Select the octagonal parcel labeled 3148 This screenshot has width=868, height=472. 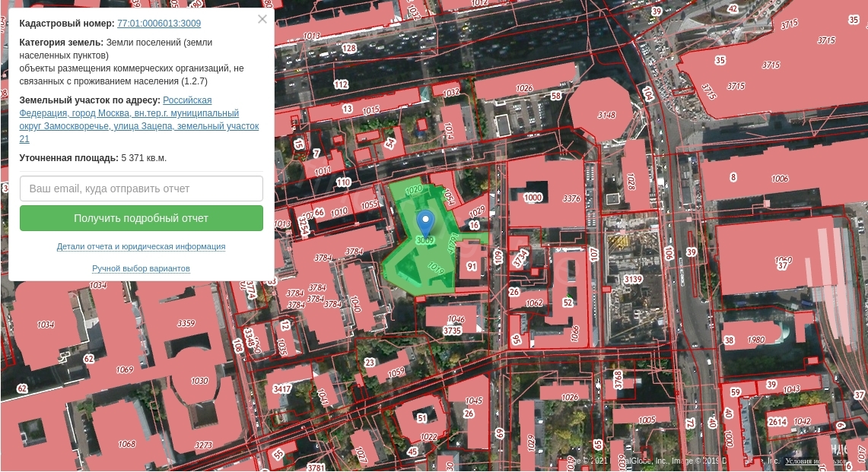[606, 116]
